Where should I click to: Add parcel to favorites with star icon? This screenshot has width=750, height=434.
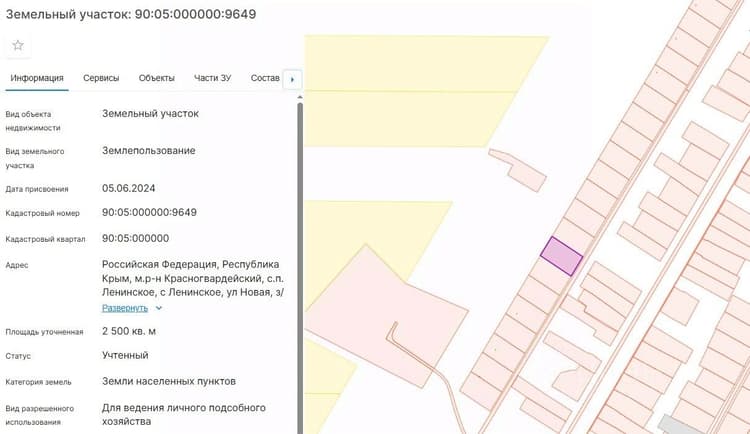point(18,45)
